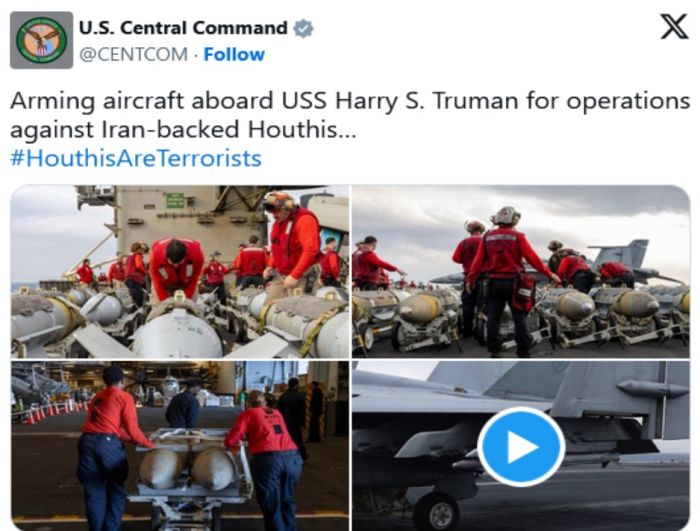Follow the CENTCOM account

pos(234,54)
